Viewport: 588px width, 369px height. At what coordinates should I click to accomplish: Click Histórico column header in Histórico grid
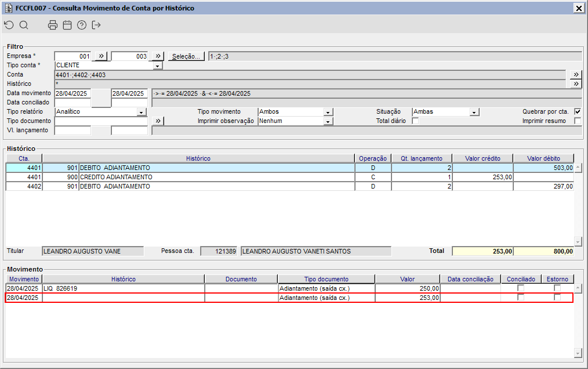[198, 158]
